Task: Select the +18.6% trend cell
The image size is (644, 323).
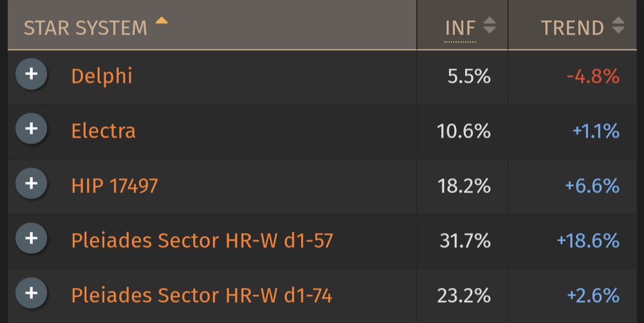Action: pos(588,241)
